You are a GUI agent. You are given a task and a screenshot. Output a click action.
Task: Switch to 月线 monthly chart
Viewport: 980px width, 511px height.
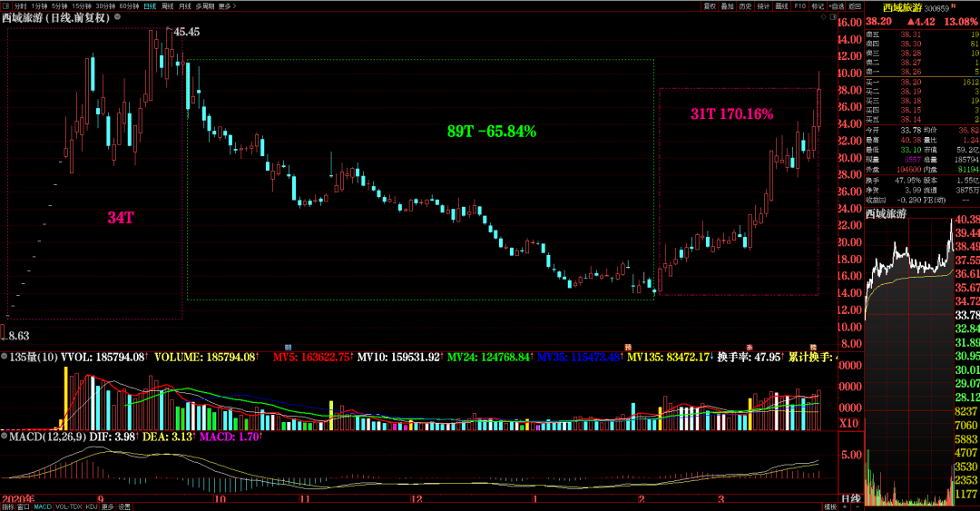tap(185, 6)
